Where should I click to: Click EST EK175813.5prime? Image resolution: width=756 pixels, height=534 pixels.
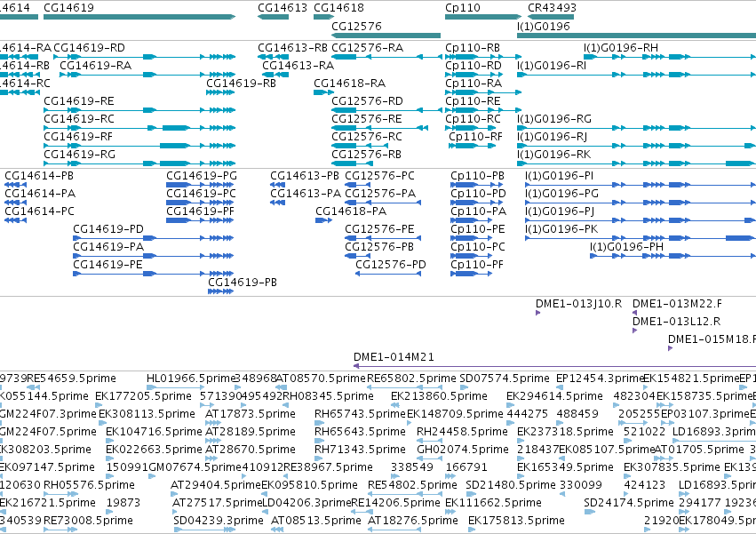(472, 530)
